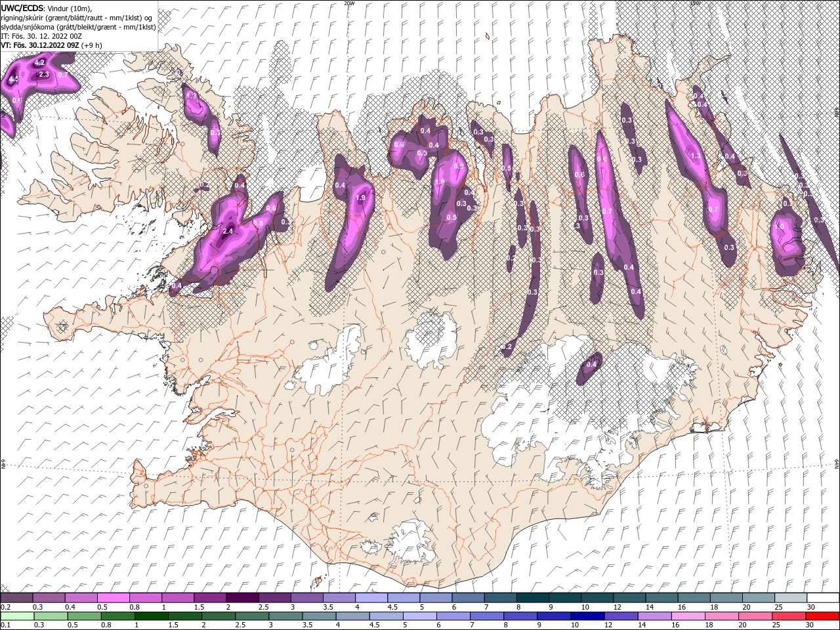
Task: Pick the dusky purple 0.2 snow swatch
Action: [x=16, y=598]
